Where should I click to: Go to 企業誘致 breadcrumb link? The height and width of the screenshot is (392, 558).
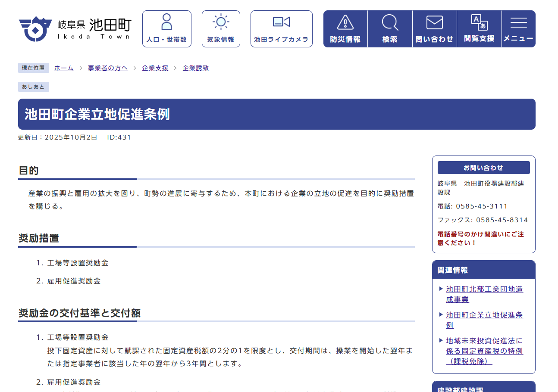point(196,68)
